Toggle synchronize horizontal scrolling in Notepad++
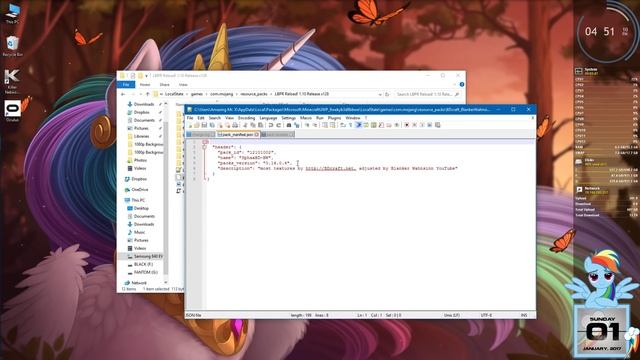The image size is (640, 360). (332, 125)
